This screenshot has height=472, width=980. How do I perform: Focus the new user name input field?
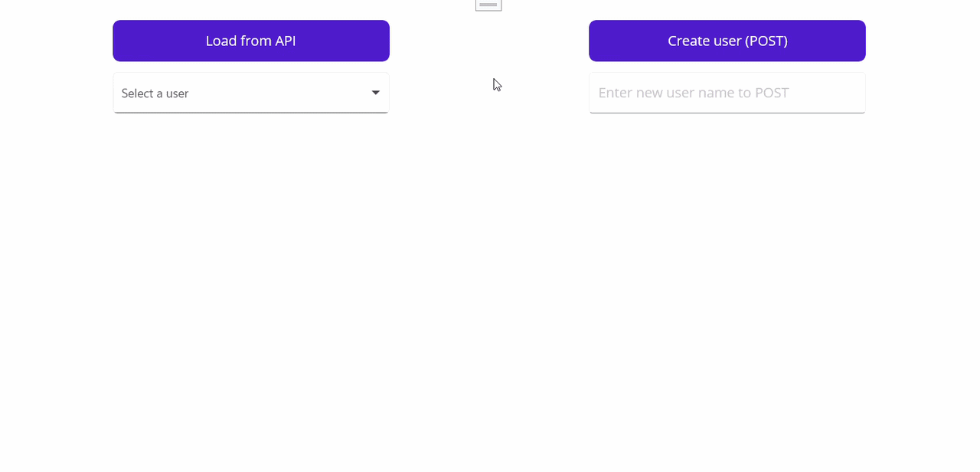727,93
